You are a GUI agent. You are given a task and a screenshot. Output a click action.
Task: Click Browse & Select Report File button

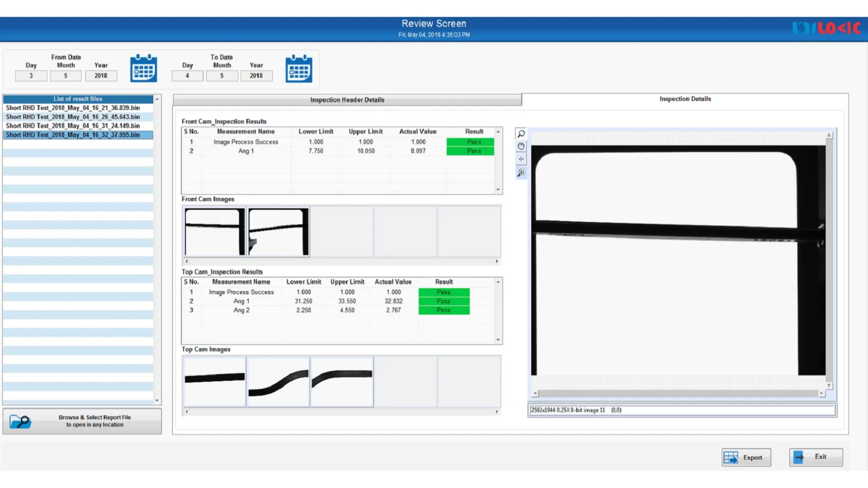click(94, 421)
